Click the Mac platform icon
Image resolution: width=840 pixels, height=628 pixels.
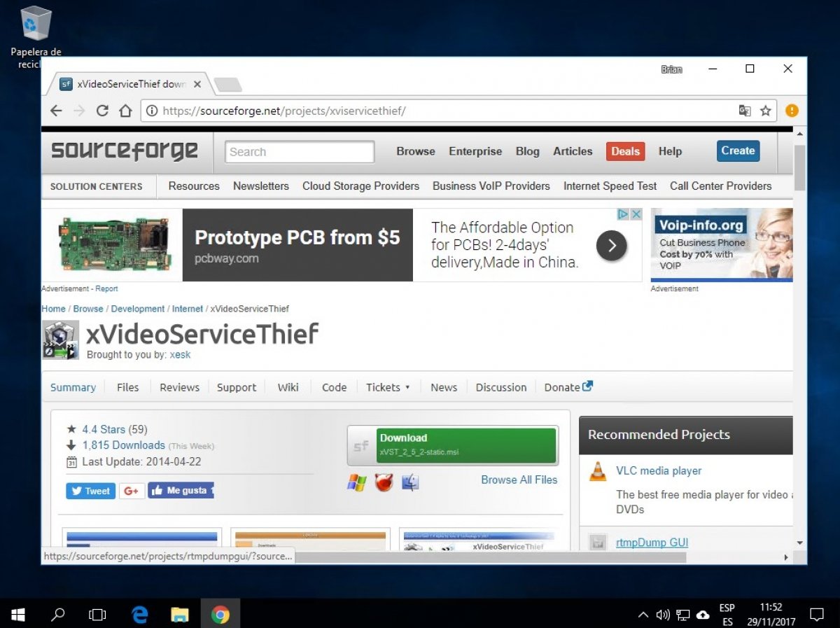(x=410, y=482)
